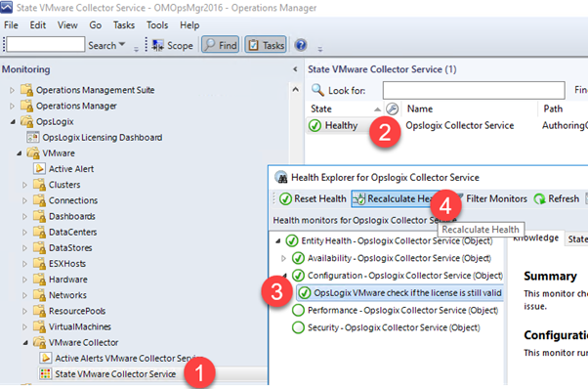Select State VMware Collector Service view
The height and width of the screenshot is (389, 588).
click(115, 374)
